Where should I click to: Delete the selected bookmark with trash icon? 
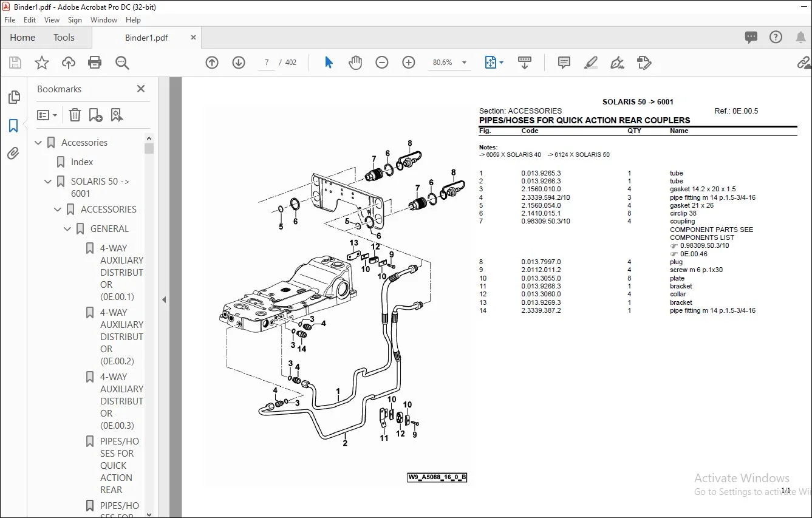coord(75,115)
